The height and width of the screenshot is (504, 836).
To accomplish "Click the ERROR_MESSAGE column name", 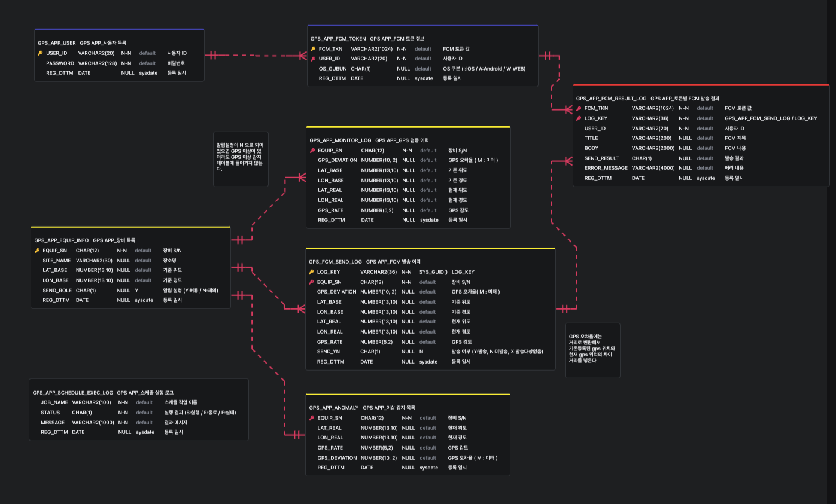I will tap(606, 168).
